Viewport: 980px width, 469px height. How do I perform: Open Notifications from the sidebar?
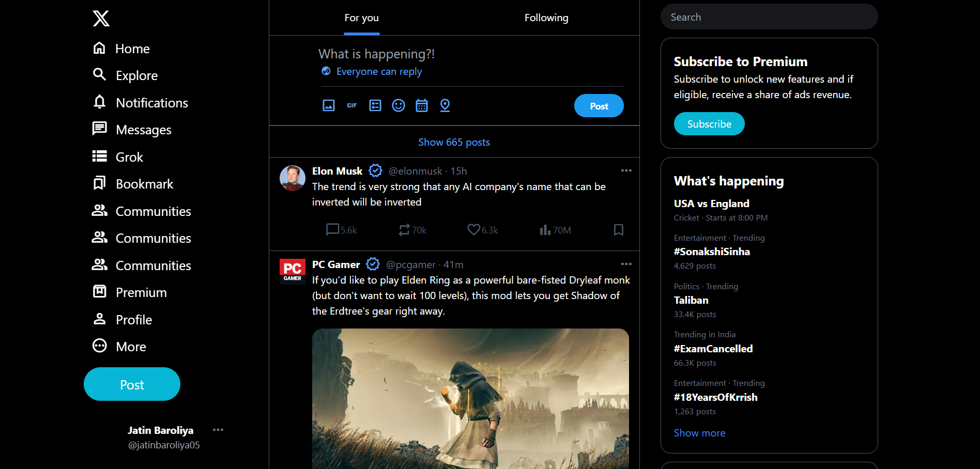pyautogui.click(x=151, y=103)
